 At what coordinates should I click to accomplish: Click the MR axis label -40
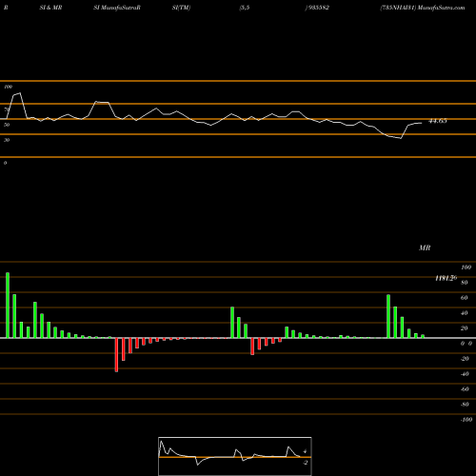(x=465, y=374)
